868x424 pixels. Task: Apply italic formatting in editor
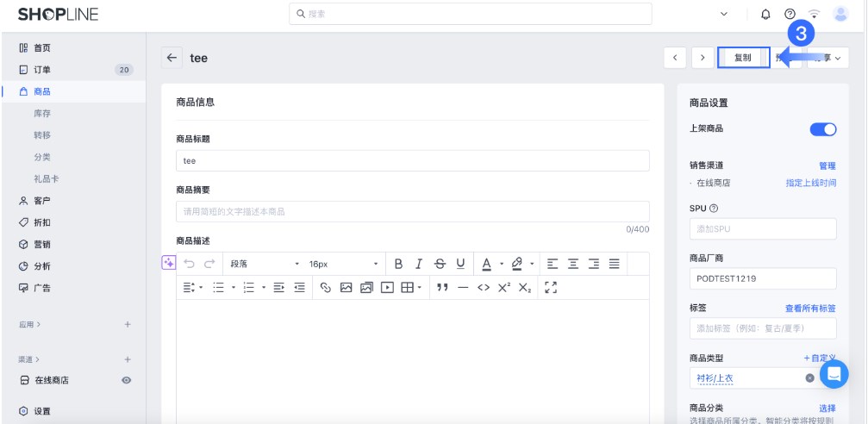[419, 264]
